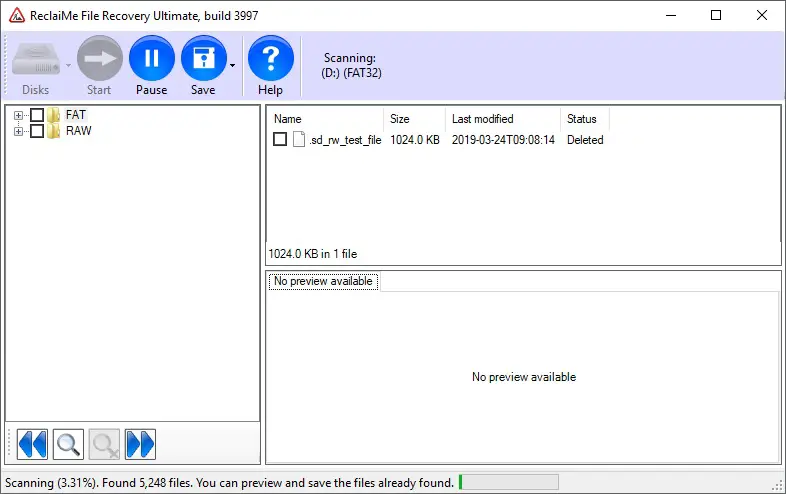
Task: Minimize the ReclaiMe window
Action: 671,15
